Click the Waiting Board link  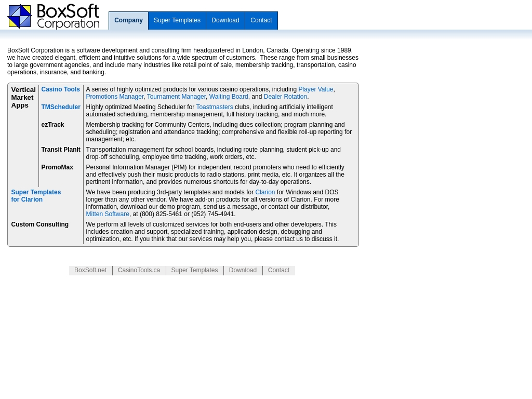pyautogui.click(x=228, y=97)
